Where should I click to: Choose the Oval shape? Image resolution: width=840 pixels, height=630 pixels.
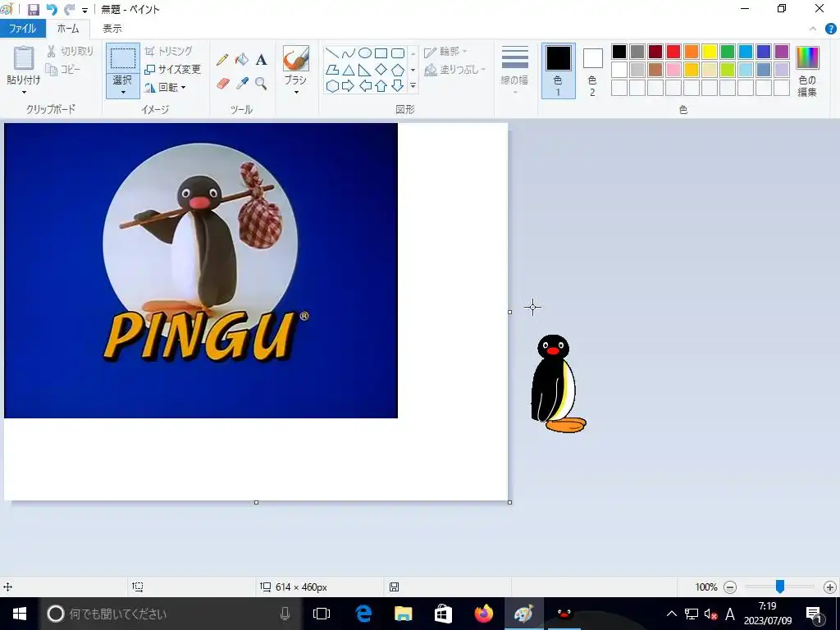(x=365, y=53)
